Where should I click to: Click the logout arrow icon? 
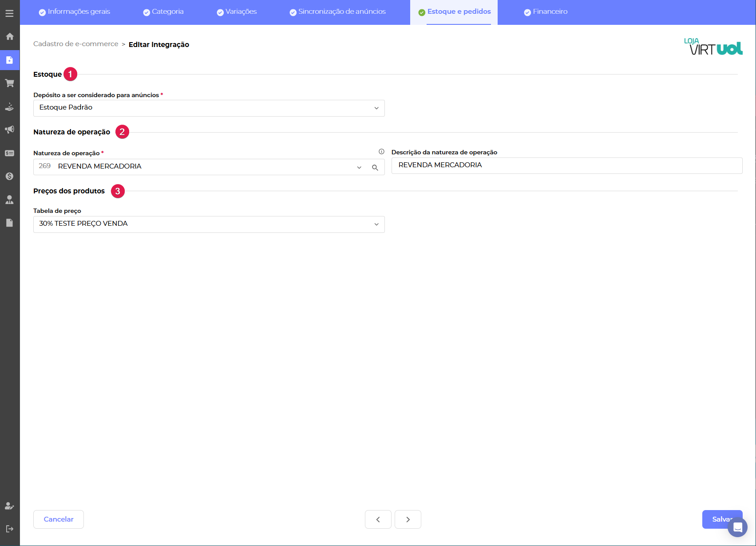[x=9, y=529]
